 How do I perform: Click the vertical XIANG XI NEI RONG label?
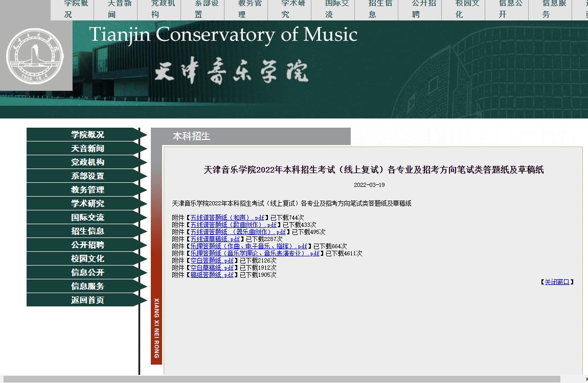point(156,328)
